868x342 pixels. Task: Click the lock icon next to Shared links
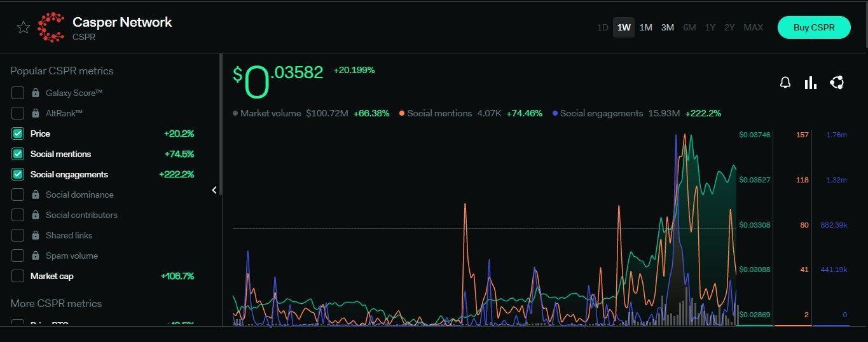36,235
